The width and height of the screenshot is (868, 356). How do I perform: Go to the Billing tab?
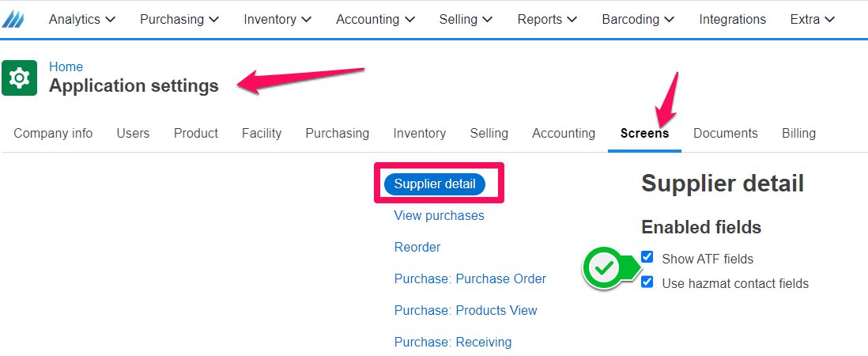798,134
